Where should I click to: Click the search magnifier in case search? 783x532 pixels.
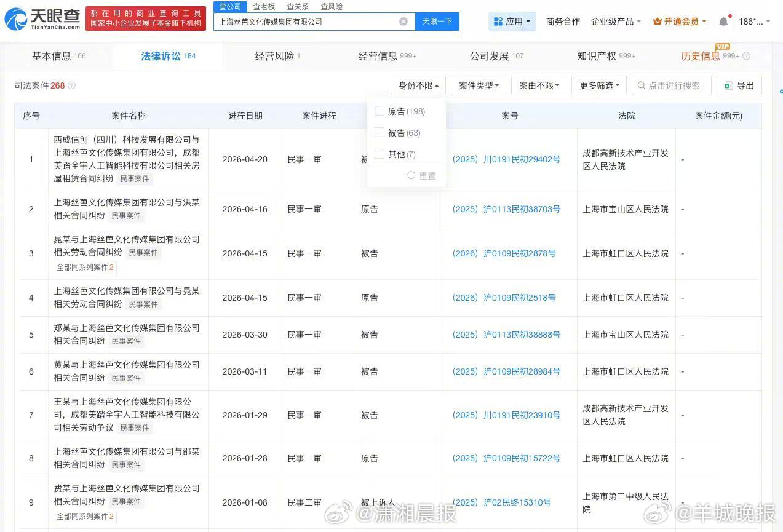pyautogui.click(x=642, y=85)
